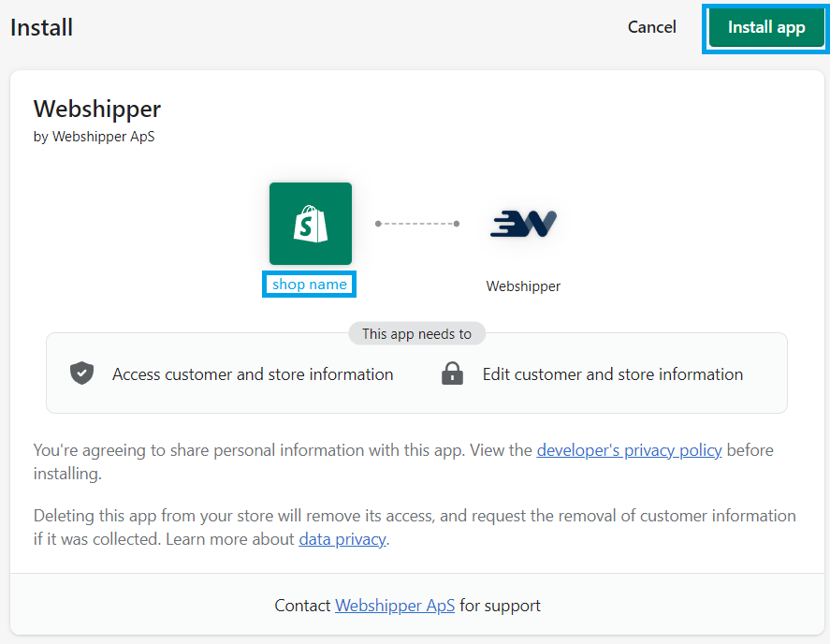Open the Webshipper ApS support link
The image size is (830, 644).
pyautogui.click(x=395, y=606)
